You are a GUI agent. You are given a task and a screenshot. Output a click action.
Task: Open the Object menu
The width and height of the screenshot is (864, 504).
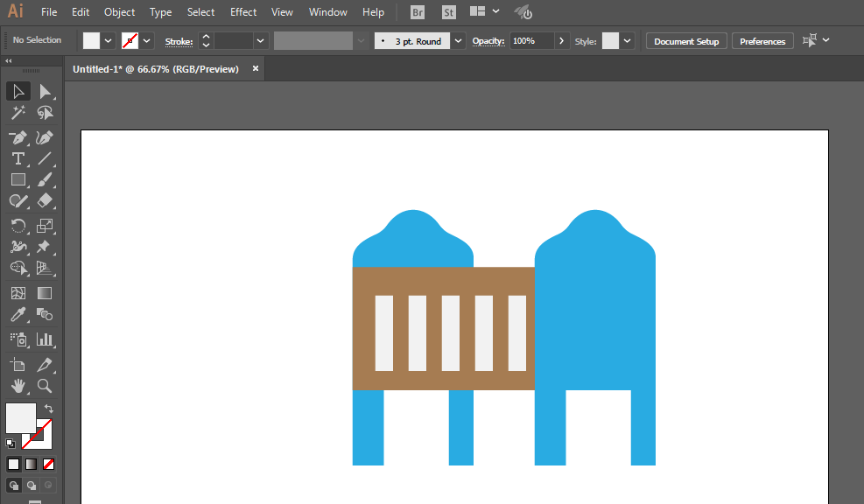pyautogui.click(x=119, y=12)
